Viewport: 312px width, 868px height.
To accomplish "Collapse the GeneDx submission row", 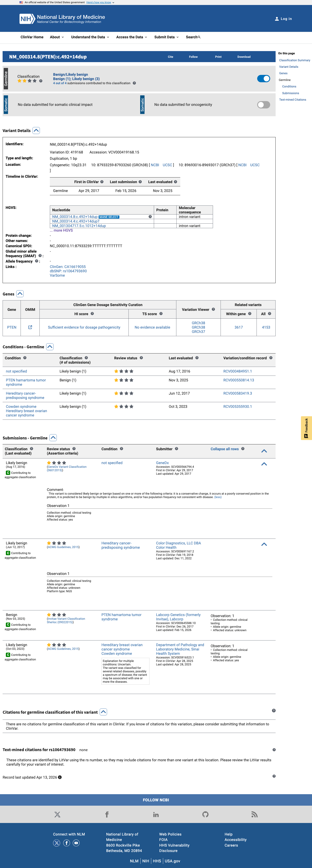I will pyautogui.click(x=264, y=464).
